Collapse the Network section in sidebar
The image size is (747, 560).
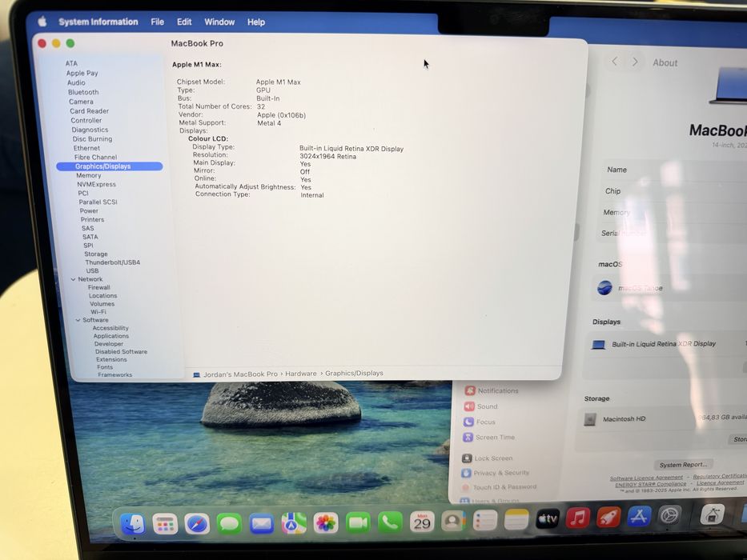(x=73, y=279)
